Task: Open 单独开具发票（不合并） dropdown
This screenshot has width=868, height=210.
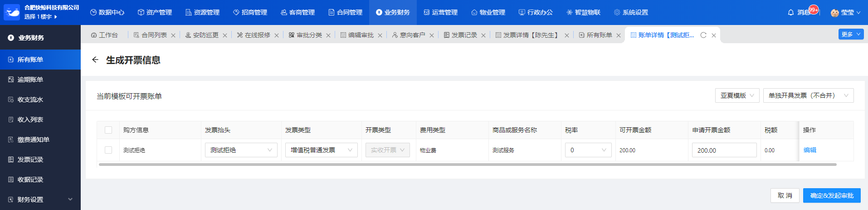Action: pos(808,95)
